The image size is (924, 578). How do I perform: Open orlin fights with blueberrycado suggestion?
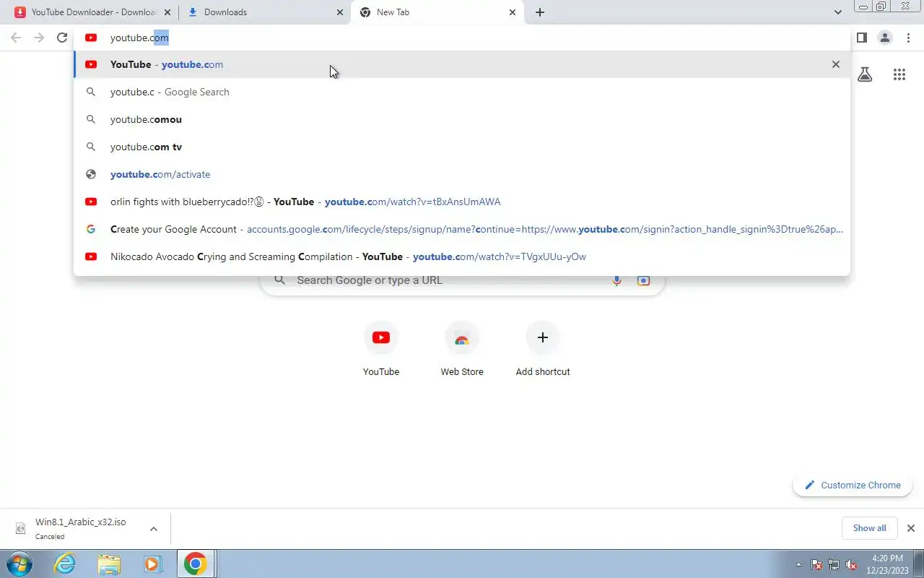coord(462,202)
